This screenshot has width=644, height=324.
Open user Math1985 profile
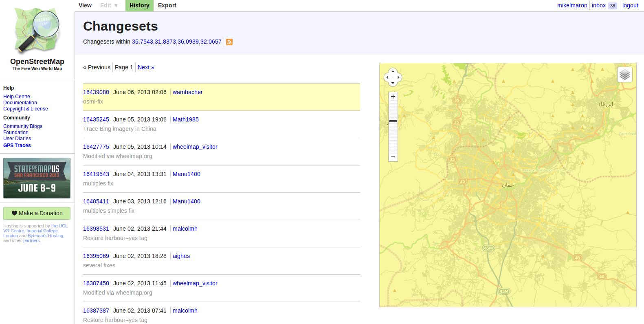pos(186,119)
